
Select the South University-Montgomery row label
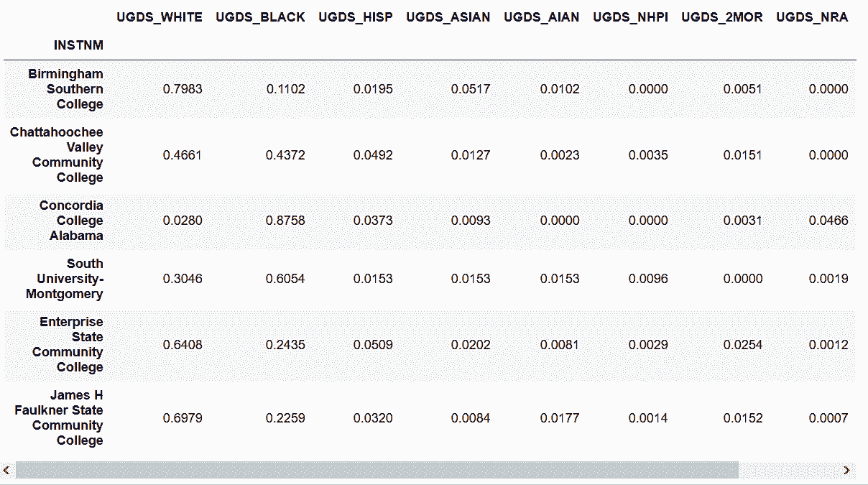click(65, 279)
